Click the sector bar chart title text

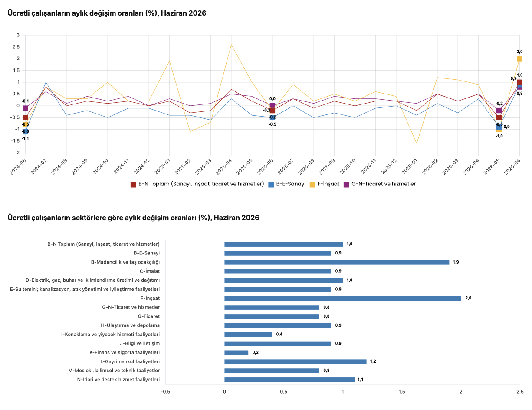click(133, 218)
